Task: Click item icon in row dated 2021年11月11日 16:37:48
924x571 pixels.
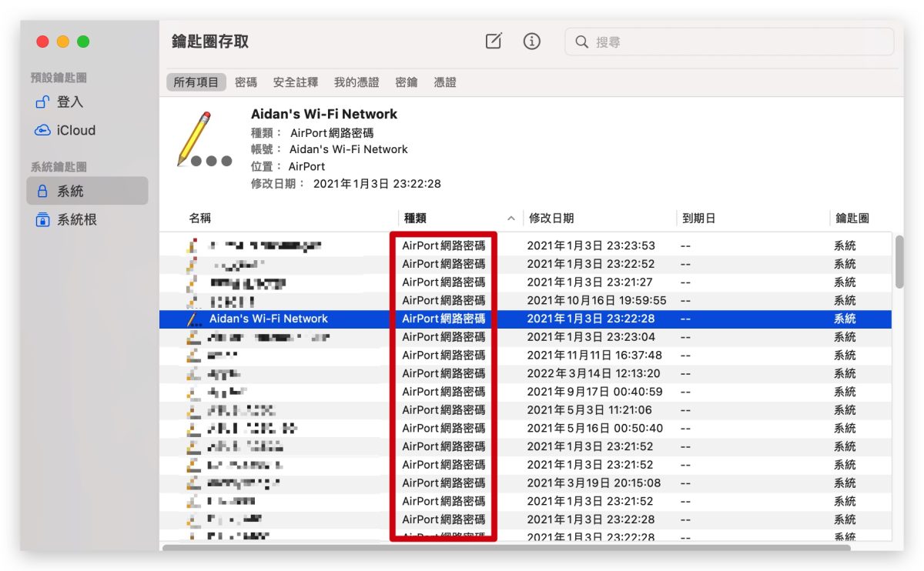Action: (194, 356)
